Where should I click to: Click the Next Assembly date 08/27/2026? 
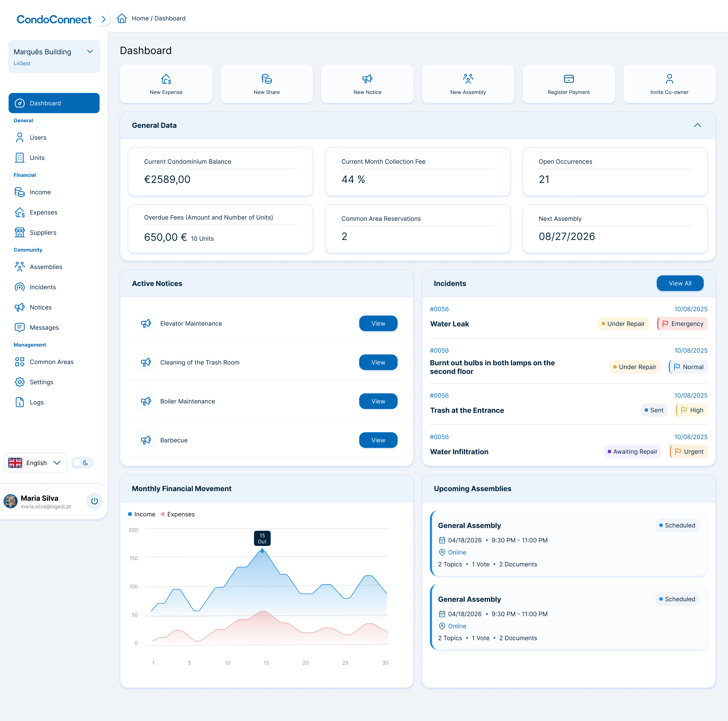coord(567,236)
